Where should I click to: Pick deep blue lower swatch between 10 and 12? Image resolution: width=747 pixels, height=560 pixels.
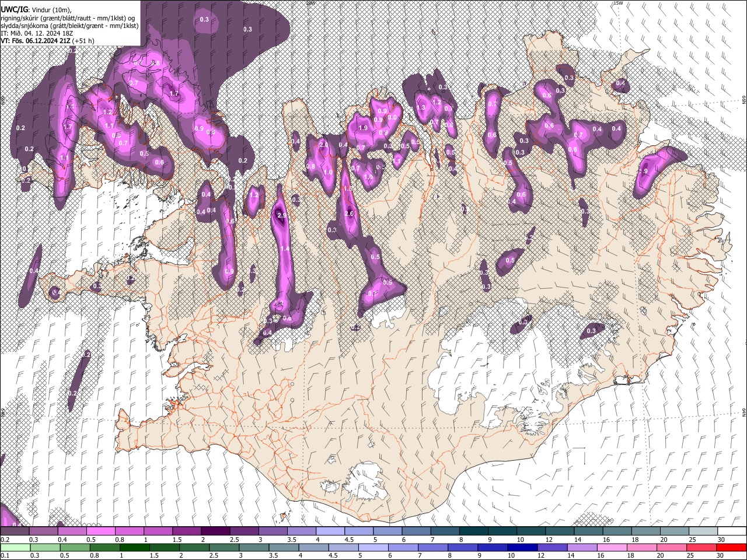point(522,547)
